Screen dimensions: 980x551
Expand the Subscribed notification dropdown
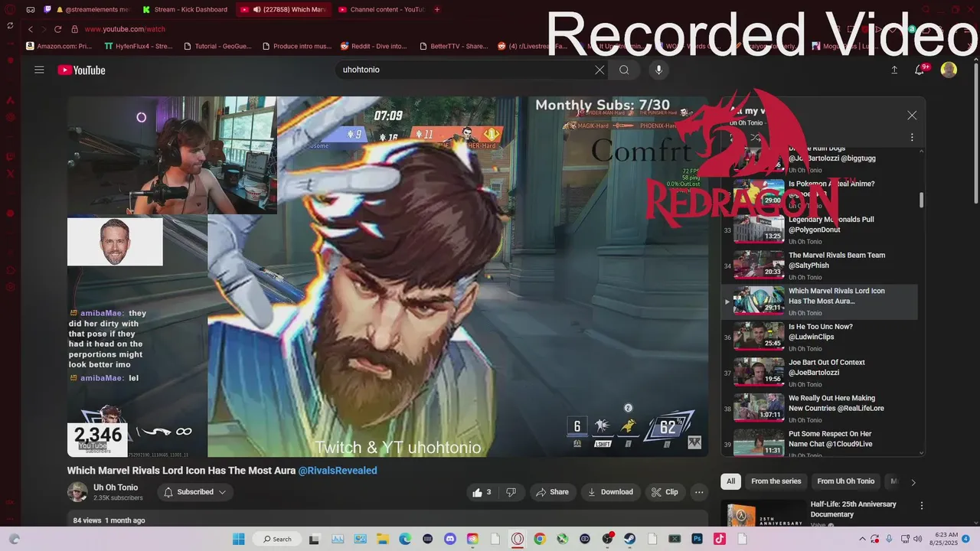tap(196, 492)
